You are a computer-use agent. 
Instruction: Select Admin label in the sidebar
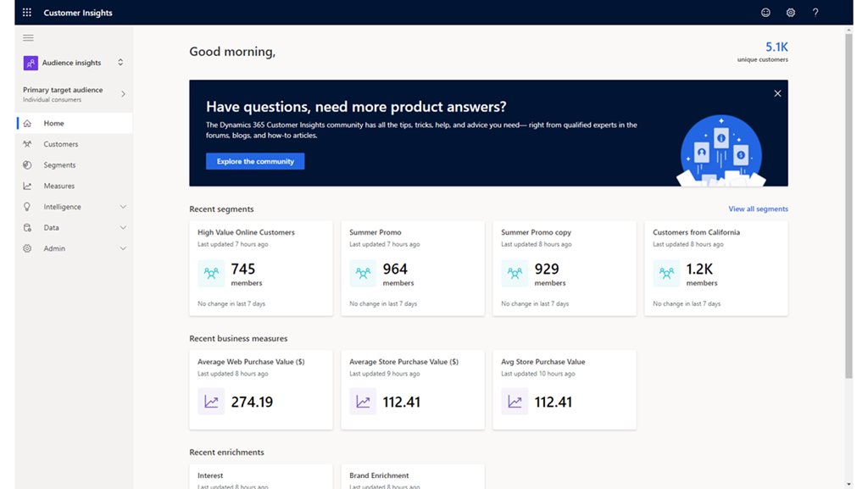pyautogui.click(x=54, y=248)
